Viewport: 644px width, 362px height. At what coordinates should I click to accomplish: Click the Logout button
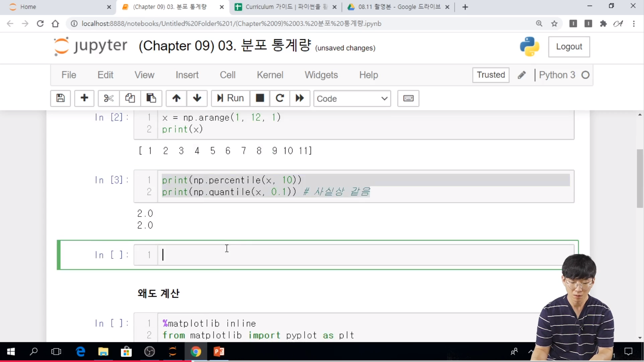[x=569, y=47]
